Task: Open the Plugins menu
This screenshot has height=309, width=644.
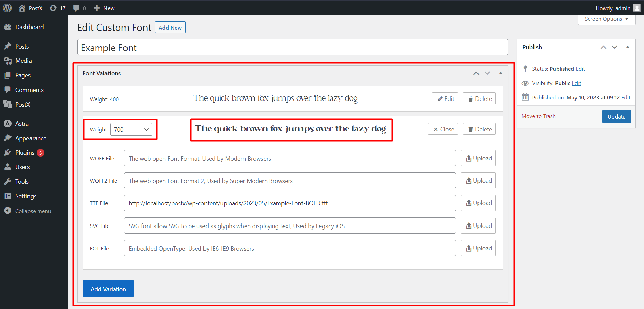Action: tap(25, 153)
